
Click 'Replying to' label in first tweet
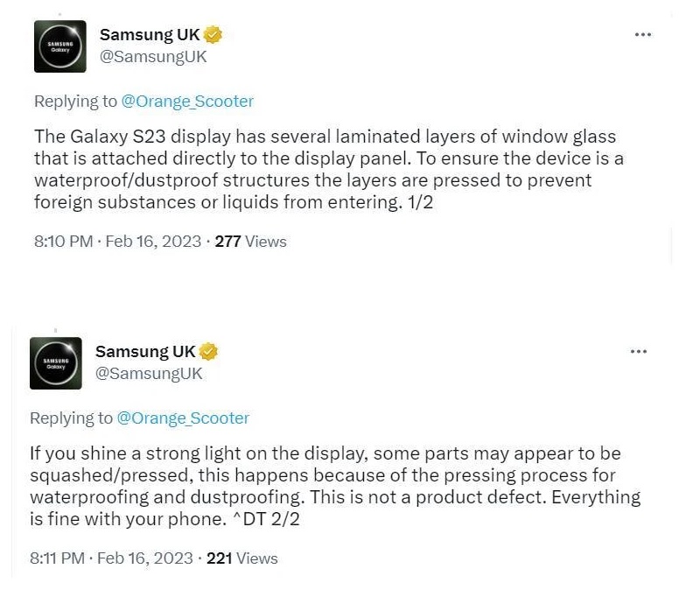75,102
